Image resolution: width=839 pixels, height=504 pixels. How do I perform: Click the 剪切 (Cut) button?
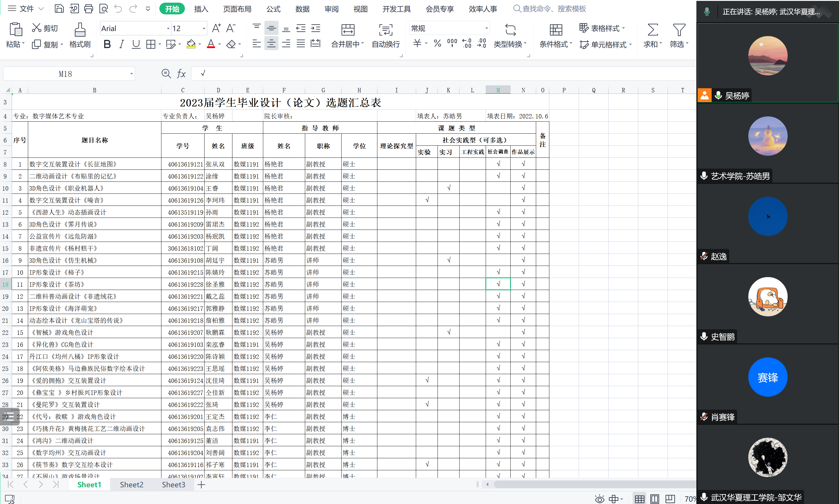(x=45, y=28)
